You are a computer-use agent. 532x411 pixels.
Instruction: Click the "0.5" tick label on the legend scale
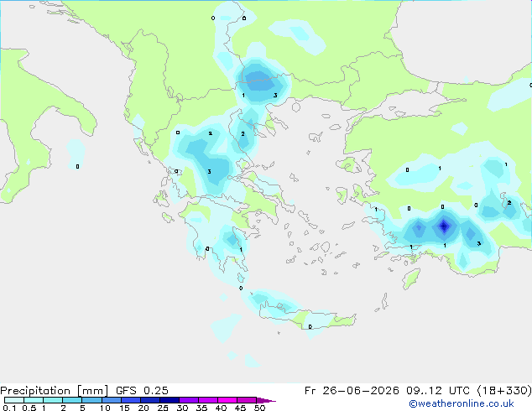(29, 408)
